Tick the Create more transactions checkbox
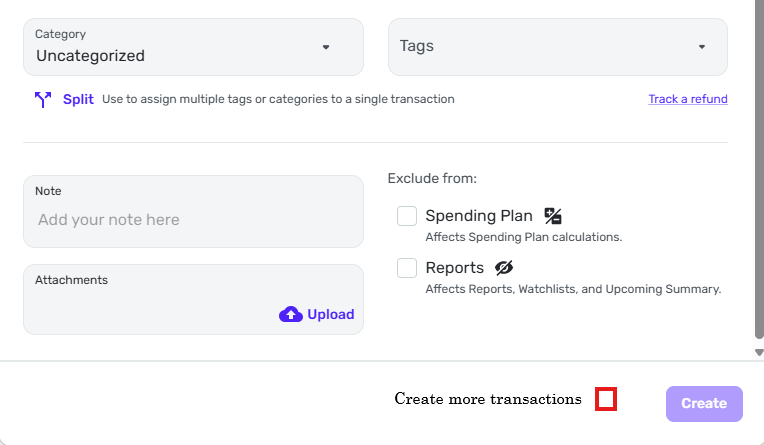The height and width of the screenshot is (445, 764). pos(606,399)
